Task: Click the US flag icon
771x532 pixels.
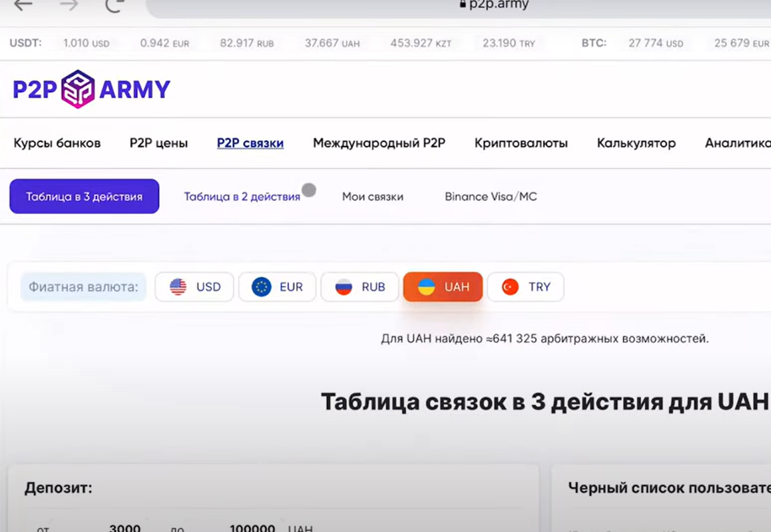Action: coord(178,287)
